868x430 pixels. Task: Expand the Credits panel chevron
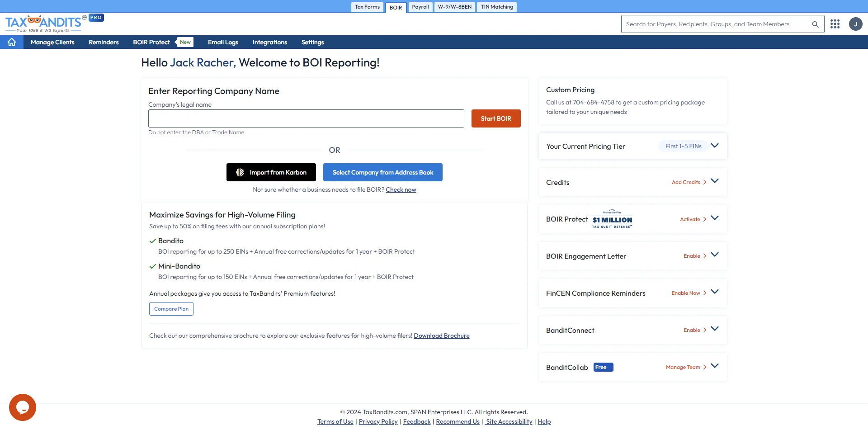(715, 181)
